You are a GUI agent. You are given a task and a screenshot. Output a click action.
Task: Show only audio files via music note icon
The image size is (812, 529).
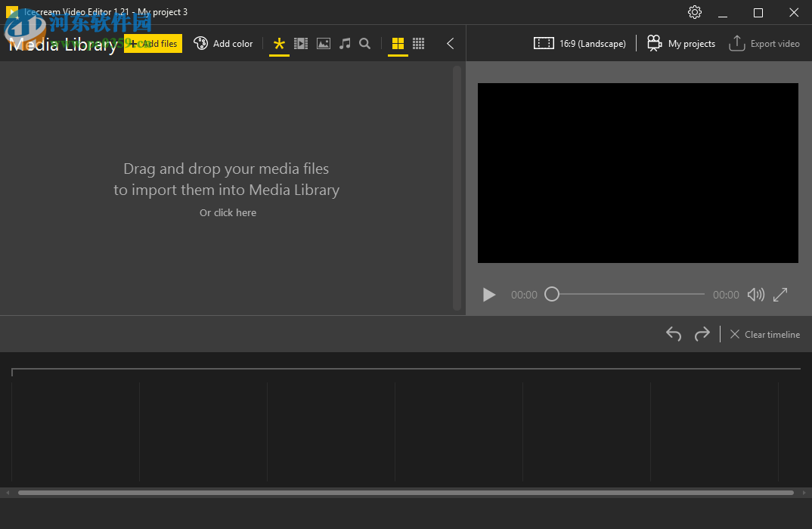344,43
